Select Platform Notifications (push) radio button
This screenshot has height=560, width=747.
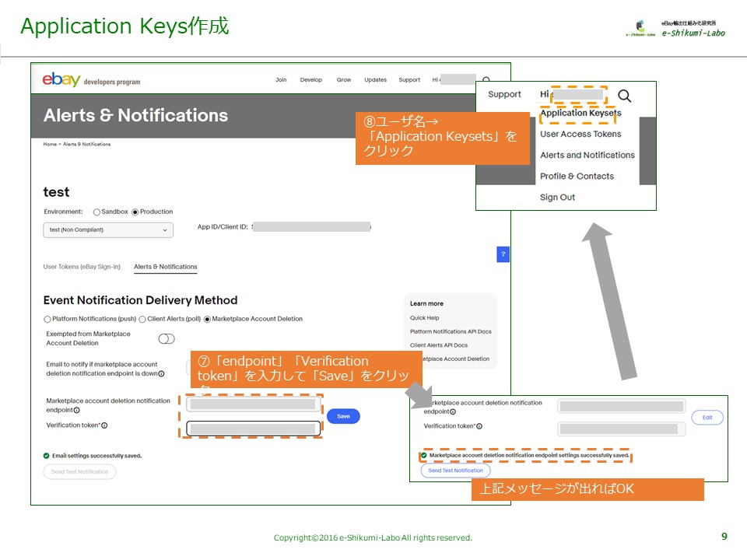(47, 319)
